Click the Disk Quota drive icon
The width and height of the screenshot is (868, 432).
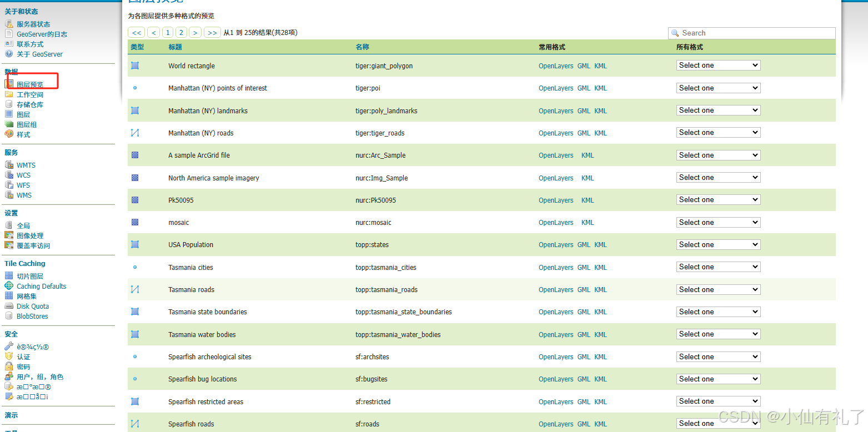click(9, 306)
